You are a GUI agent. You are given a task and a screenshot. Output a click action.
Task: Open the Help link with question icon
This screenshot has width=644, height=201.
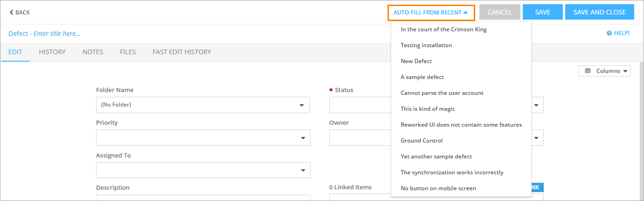(x=618, y=33)
